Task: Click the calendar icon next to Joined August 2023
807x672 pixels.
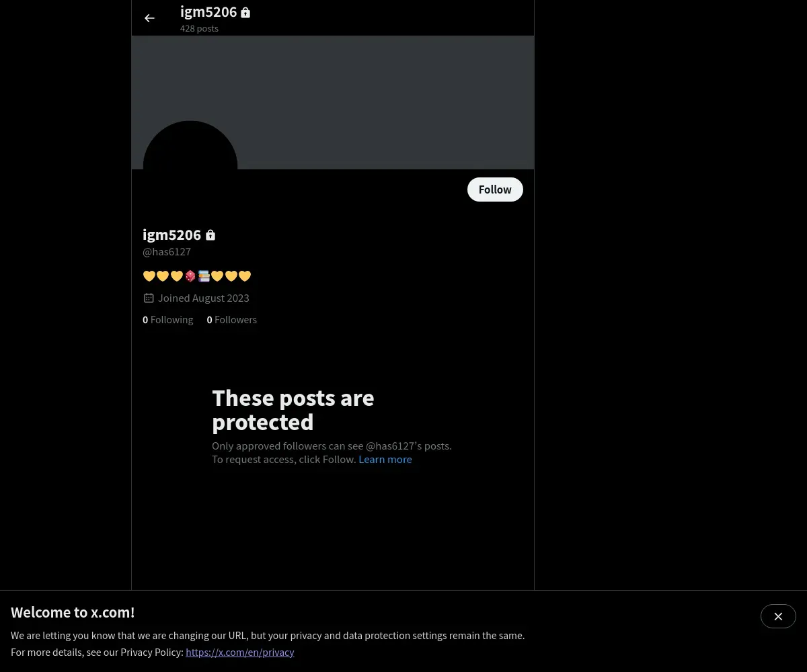Action: click(149, 298)
